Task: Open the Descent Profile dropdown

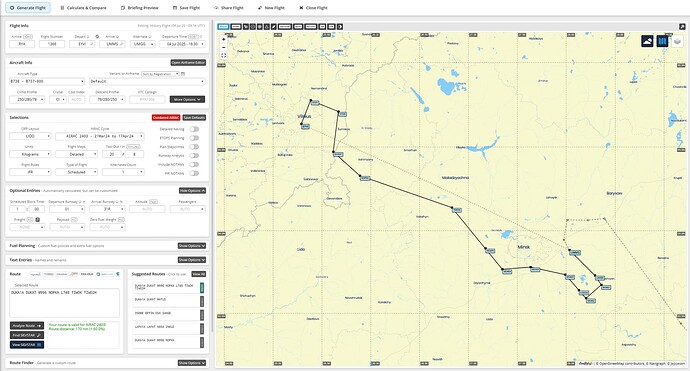Action: pyautogui.click(x=107, y=99)
